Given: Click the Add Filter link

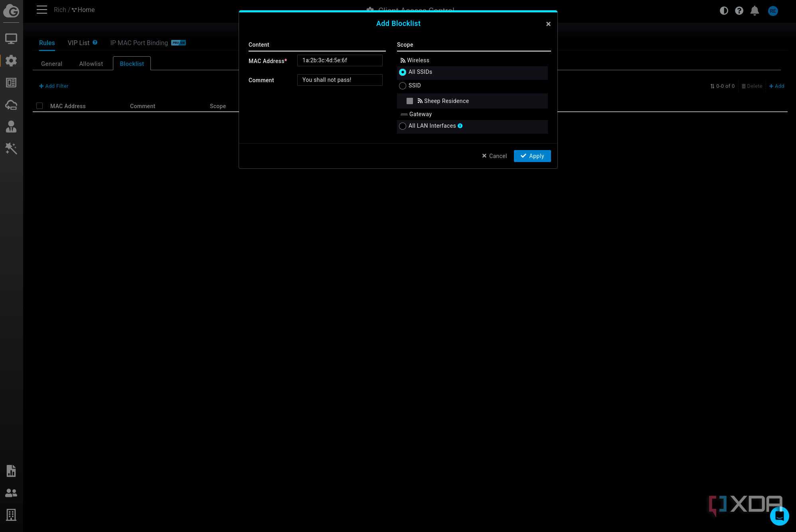Looking at the screenshot, I should pyautogui.click(x=54, y=86).
